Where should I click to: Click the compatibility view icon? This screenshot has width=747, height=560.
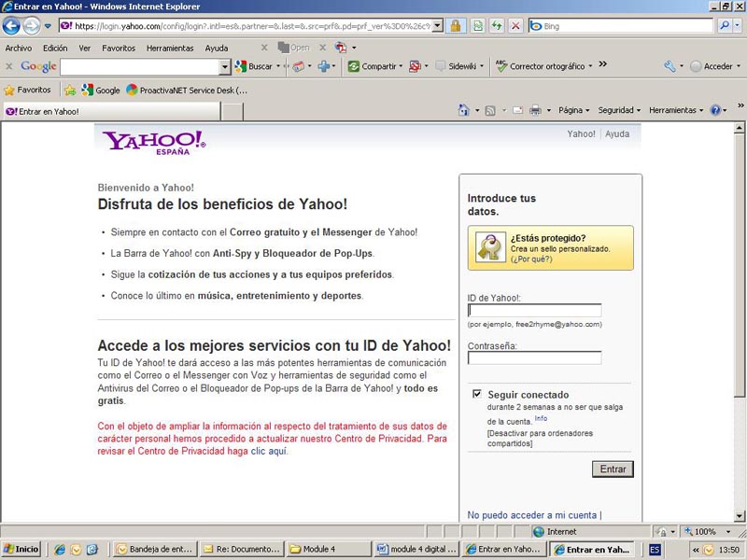[x=478, y=26]
